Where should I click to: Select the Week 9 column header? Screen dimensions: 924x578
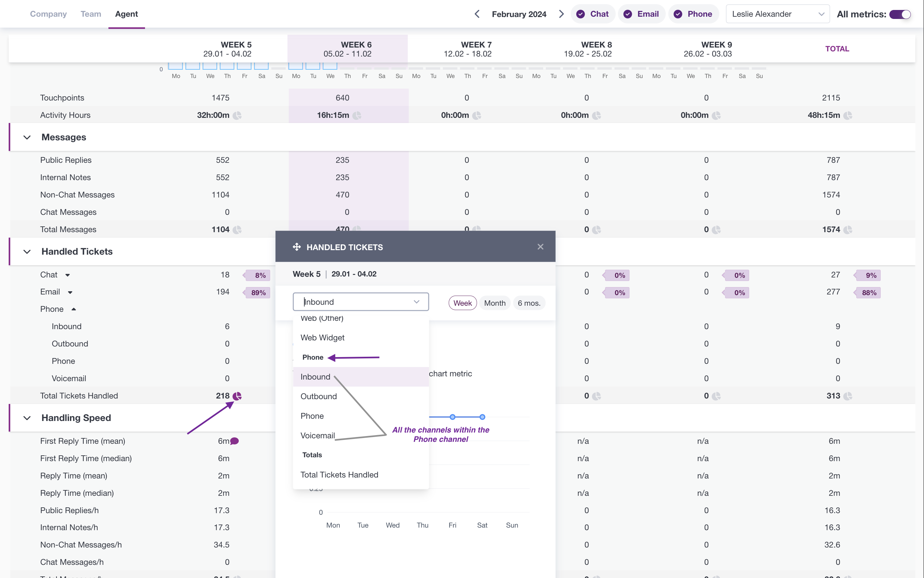[x=708, y=49]
